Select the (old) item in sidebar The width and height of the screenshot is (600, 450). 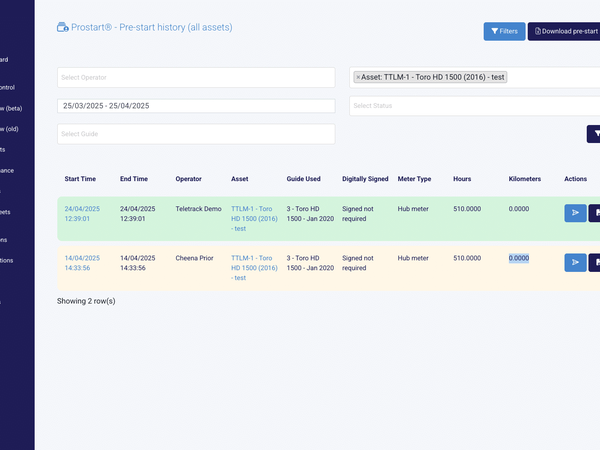point(10,129)
